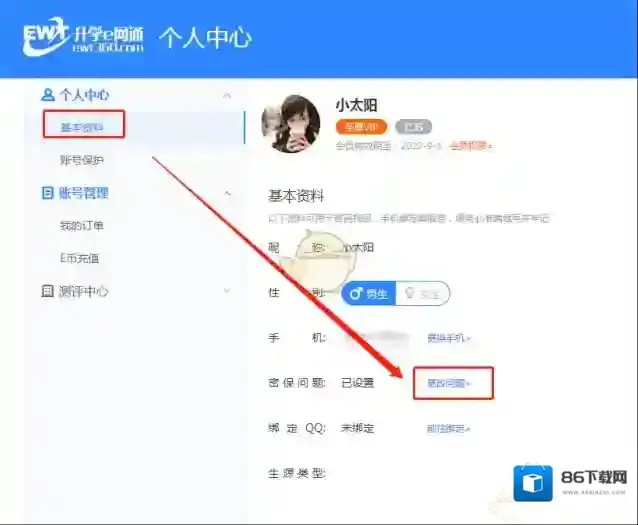Click the orange membership renewal link
This screenshot has width=638, height=525.
point(470,145)
